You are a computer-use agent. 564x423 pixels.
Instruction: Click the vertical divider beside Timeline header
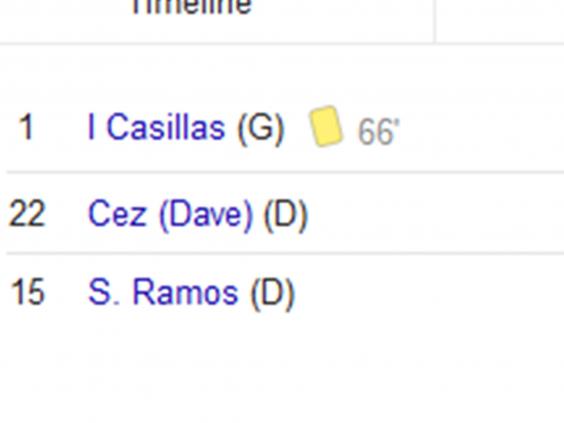436,21
